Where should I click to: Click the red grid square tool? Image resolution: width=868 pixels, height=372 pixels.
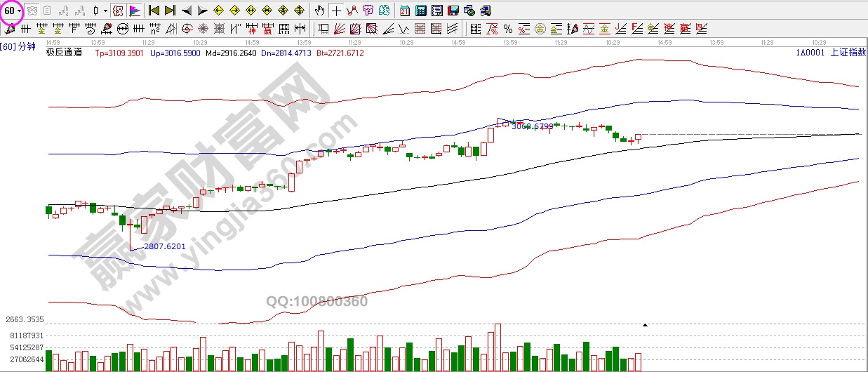420,29
